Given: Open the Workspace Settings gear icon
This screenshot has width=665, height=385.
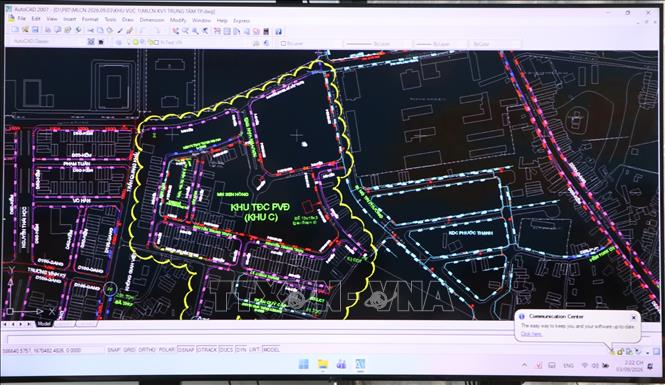Looking at the screenshot, I should point(91,42).
